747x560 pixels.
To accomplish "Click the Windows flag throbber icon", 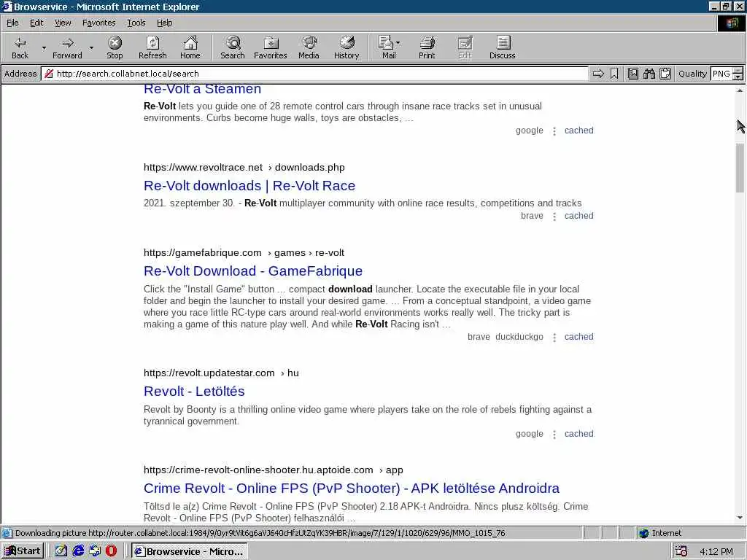I will [x=731, y=23].
